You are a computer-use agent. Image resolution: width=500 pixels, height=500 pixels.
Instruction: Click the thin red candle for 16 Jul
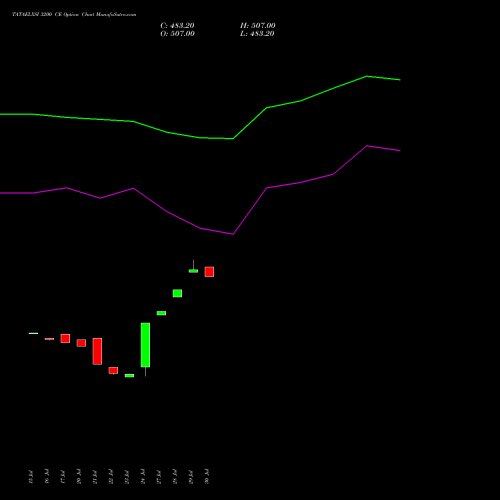pyautogui.click(x=49, y=339)
